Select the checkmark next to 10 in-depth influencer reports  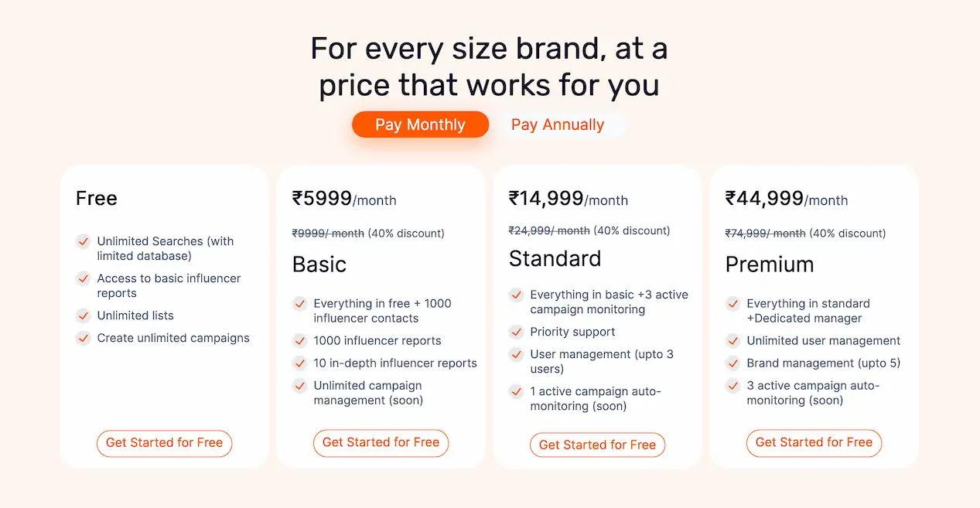(299, 363)
